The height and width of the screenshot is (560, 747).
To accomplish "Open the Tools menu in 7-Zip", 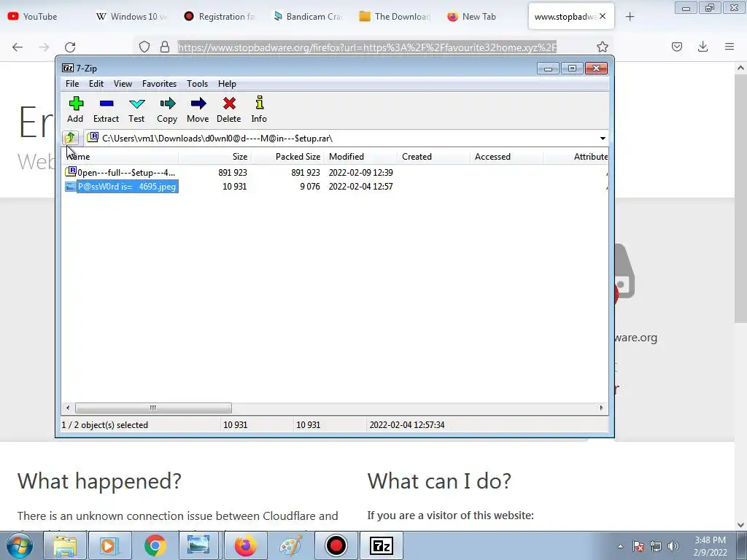I will (197, 84).
